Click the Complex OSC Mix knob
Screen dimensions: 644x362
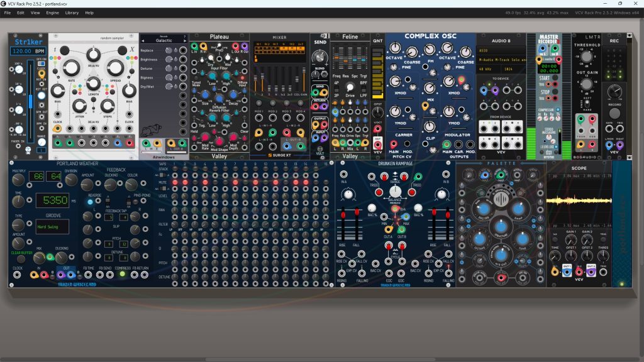430,88
